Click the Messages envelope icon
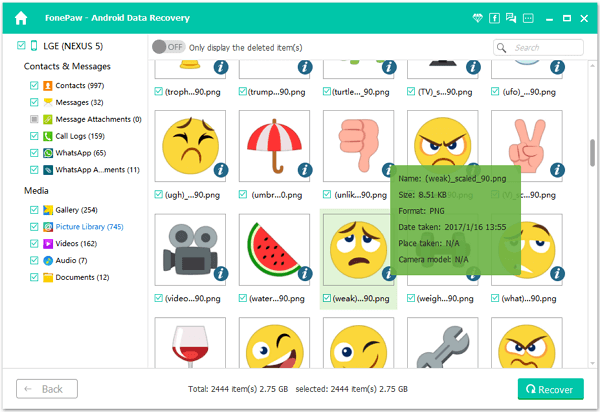The image size is (600, 412). pos(48,102)
